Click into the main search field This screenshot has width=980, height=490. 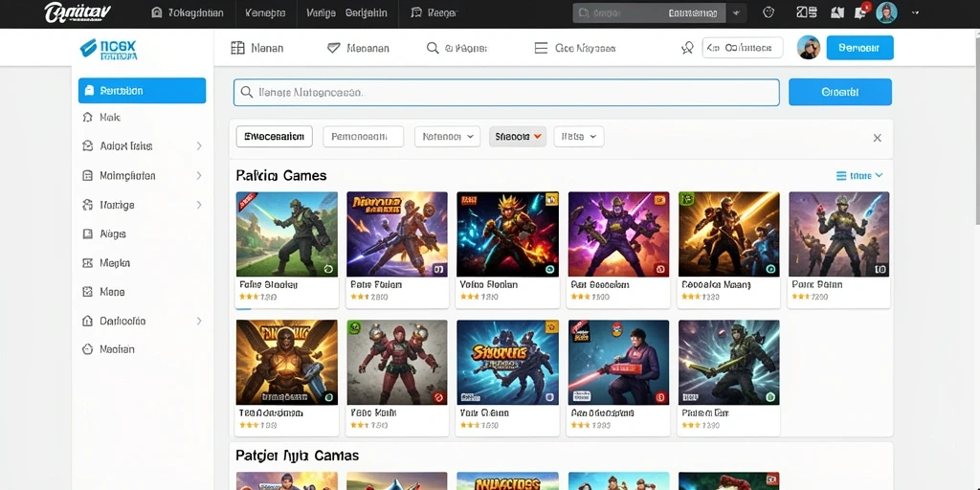(x=506, y=93)
